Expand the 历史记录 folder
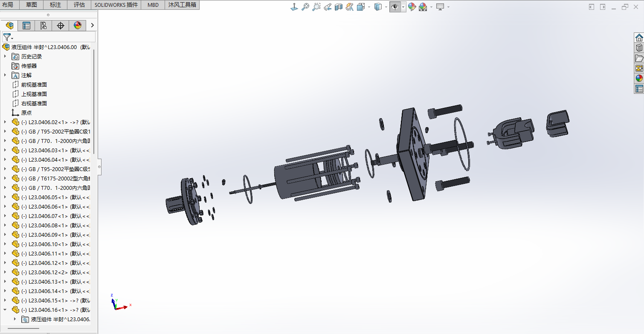 coord(5,56)
